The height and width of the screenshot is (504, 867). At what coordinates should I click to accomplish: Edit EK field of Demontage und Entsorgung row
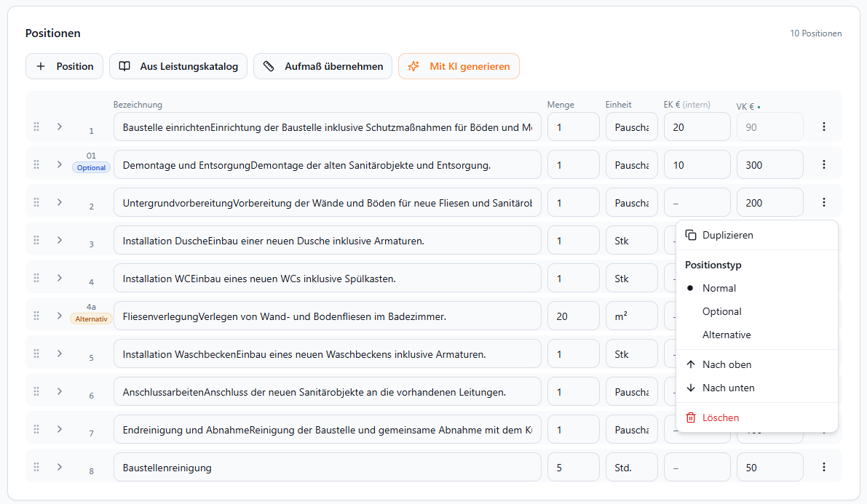(x=697, y=164)
